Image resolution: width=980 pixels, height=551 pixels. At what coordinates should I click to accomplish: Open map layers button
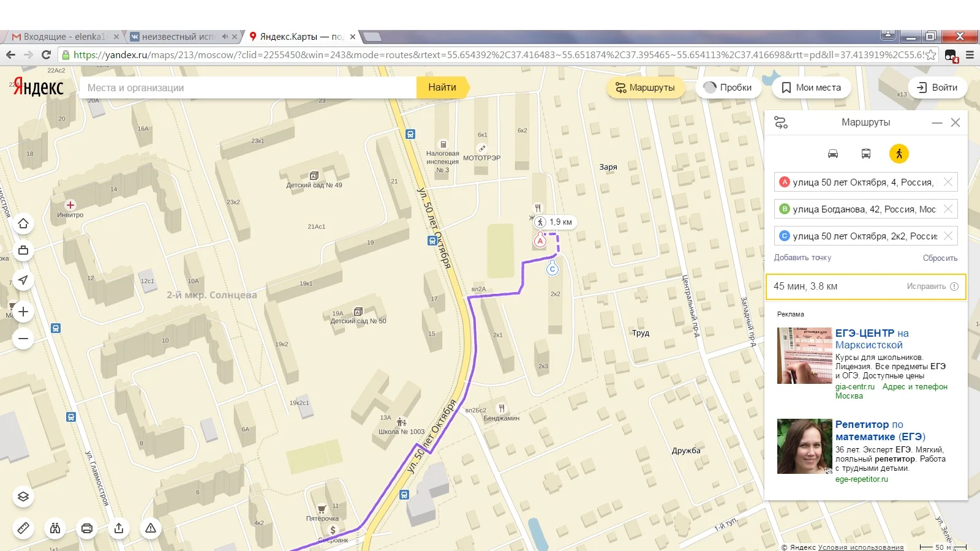23,497
